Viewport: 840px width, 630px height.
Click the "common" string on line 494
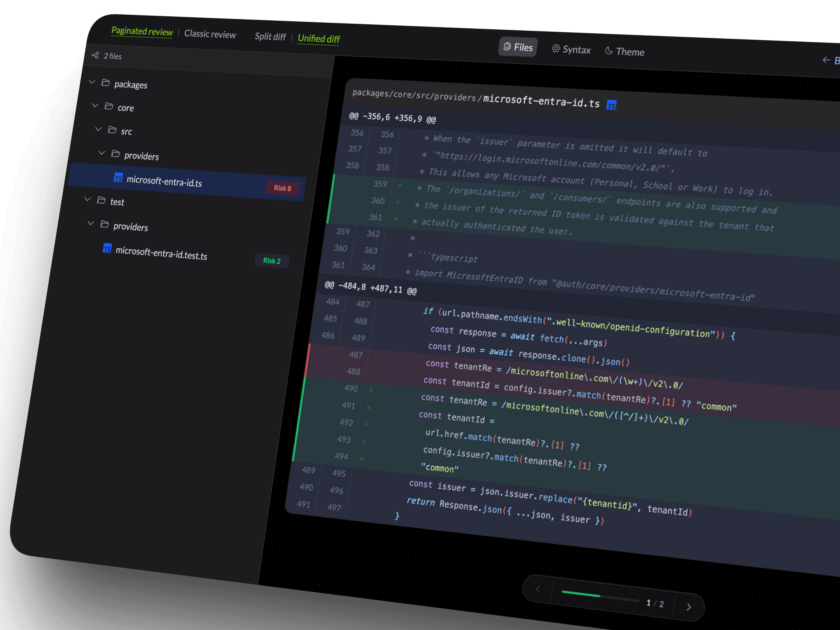pos(440,468)
